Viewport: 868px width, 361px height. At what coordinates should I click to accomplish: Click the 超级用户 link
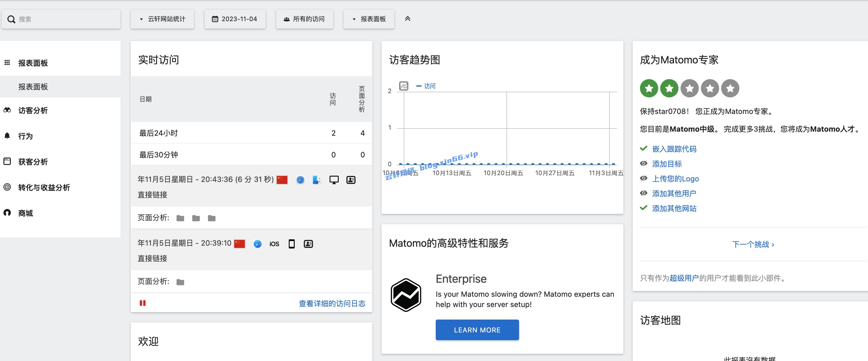coord(684,278)
